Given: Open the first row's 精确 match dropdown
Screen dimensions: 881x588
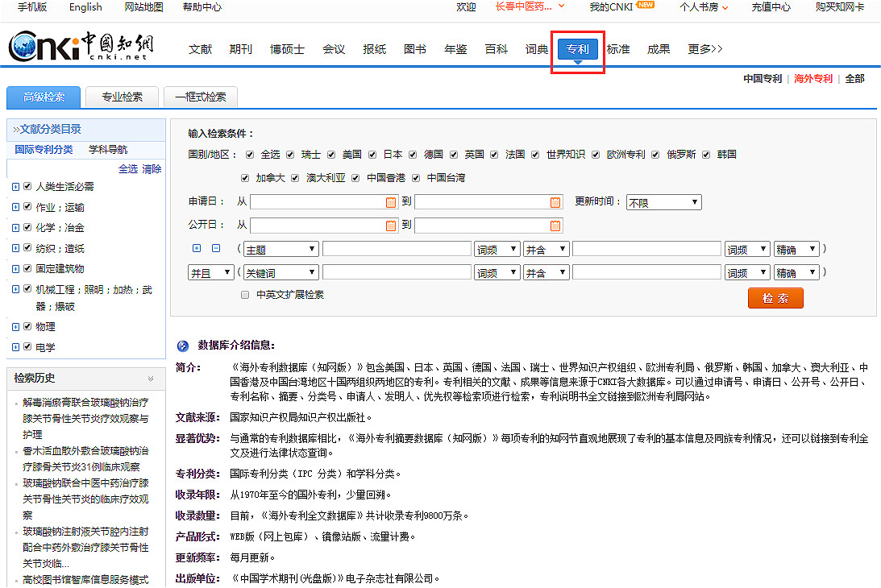Looking at the screenshot, I should click(796, 249).
